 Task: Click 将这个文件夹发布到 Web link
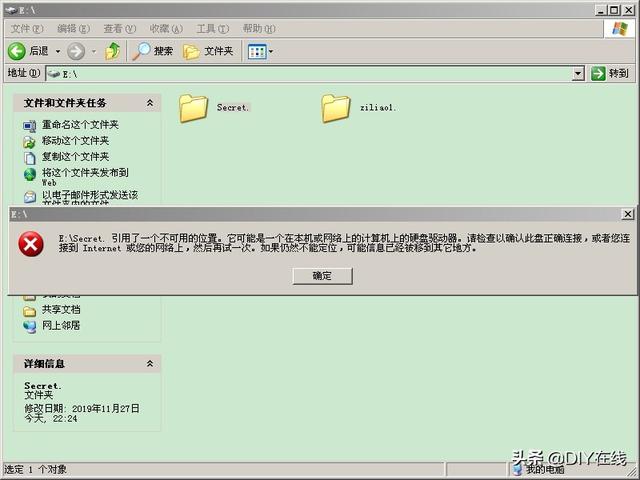pyautogui.click(x=85, y=177)
